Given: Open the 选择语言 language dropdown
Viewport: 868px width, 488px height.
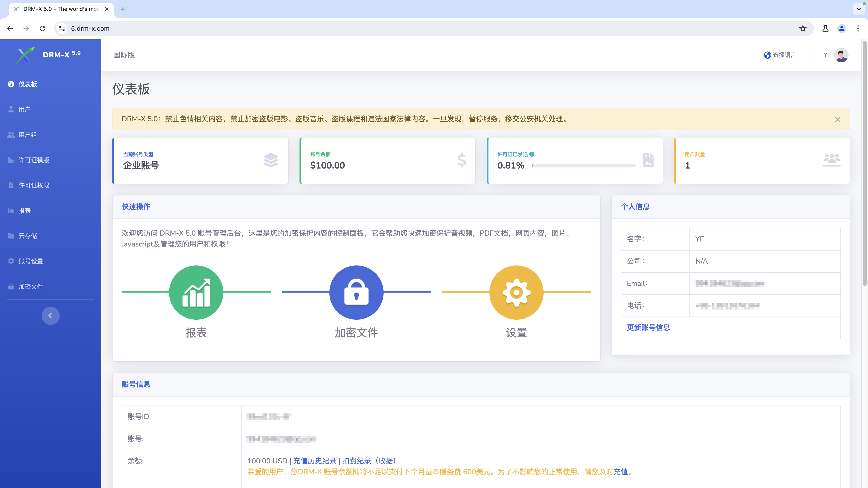Looking at the screenshot, I should click(x=784, y=55).
